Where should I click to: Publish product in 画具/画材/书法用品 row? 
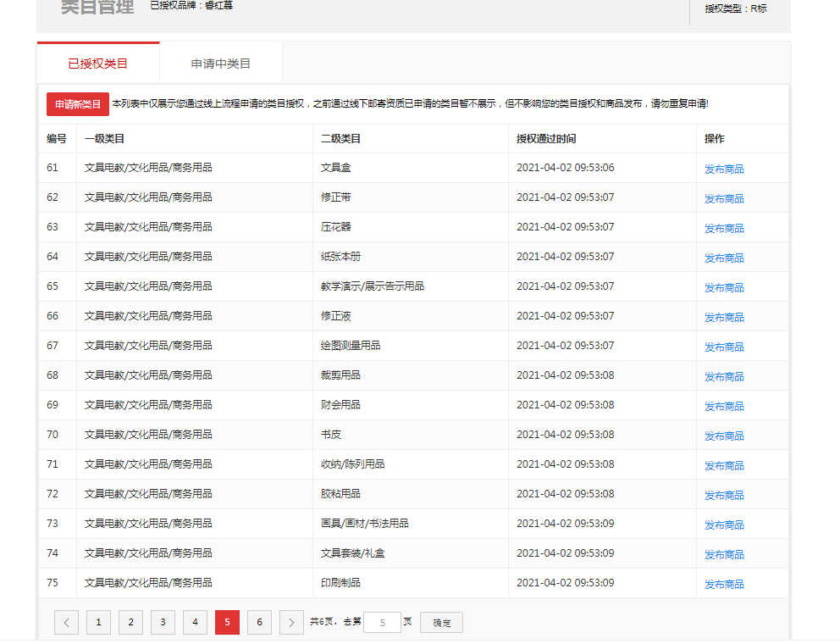(x=724, y=525)
